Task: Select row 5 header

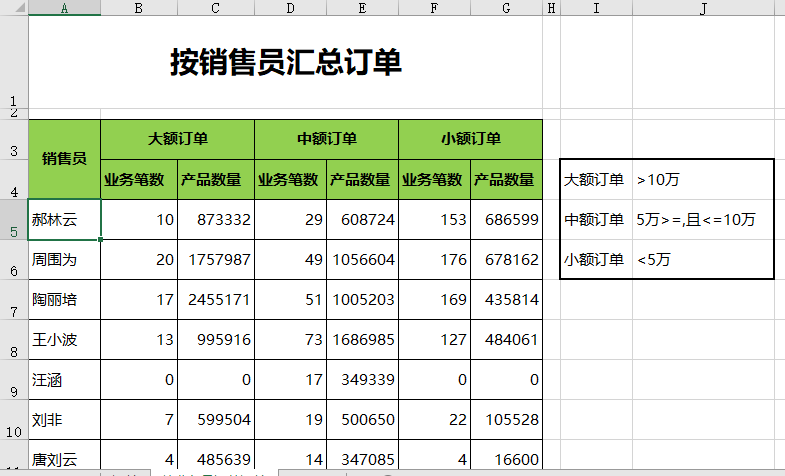Action: click(x=14, y=220)
